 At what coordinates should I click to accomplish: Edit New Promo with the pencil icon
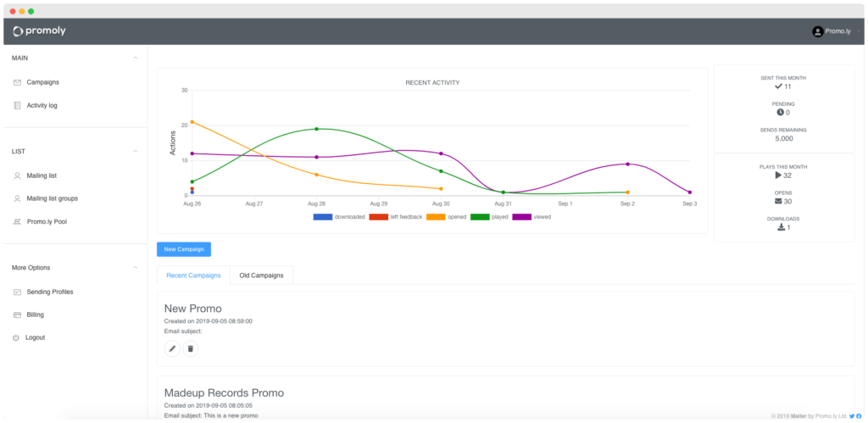(172, 348)
